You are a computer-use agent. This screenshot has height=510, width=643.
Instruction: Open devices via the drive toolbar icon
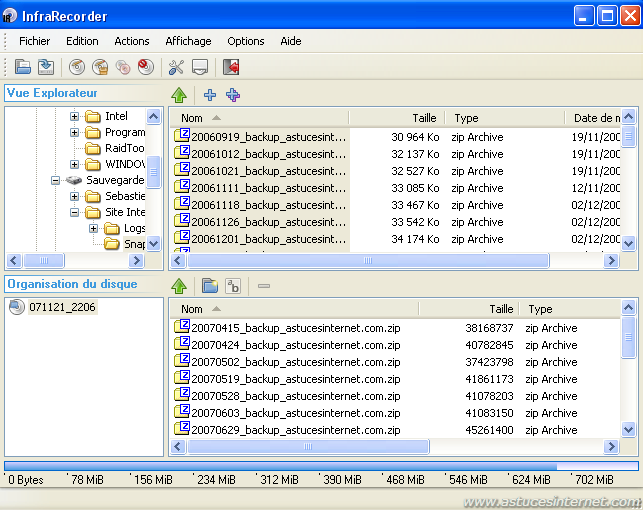pyautogui.click(x=200, y=67)
